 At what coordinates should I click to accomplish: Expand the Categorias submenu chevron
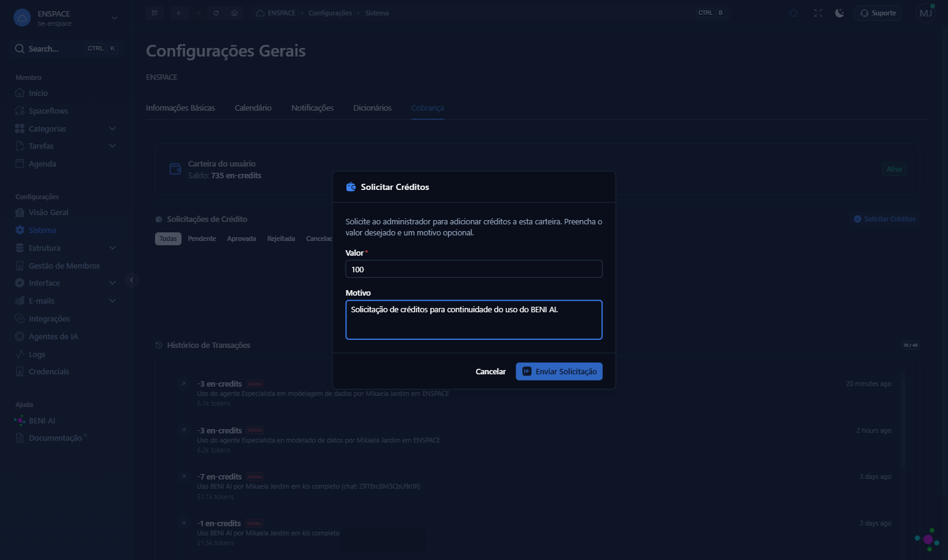[x=113, y=129]
